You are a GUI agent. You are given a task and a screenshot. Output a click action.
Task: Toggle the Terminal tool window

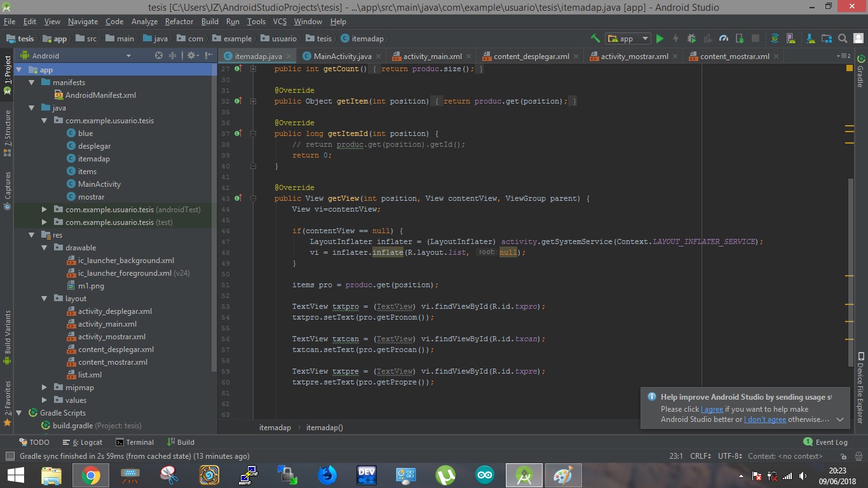[x=135, y=442]
